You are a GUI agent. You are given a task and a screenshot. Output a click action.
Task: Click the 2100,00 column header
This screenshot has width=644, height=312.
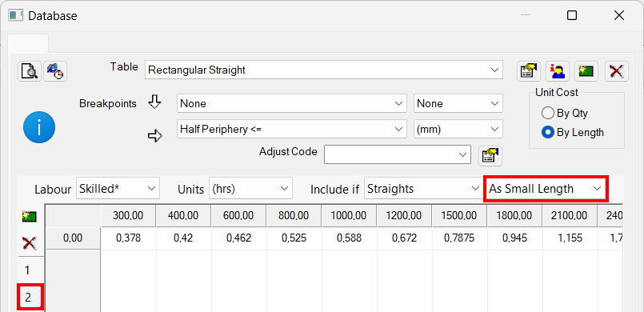pos(570,215)
